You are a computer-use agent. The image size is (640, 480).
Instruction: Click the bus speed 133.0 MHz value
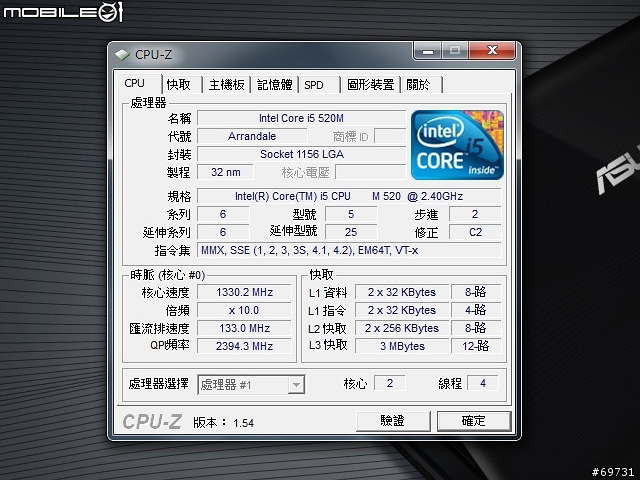(244, 328)
